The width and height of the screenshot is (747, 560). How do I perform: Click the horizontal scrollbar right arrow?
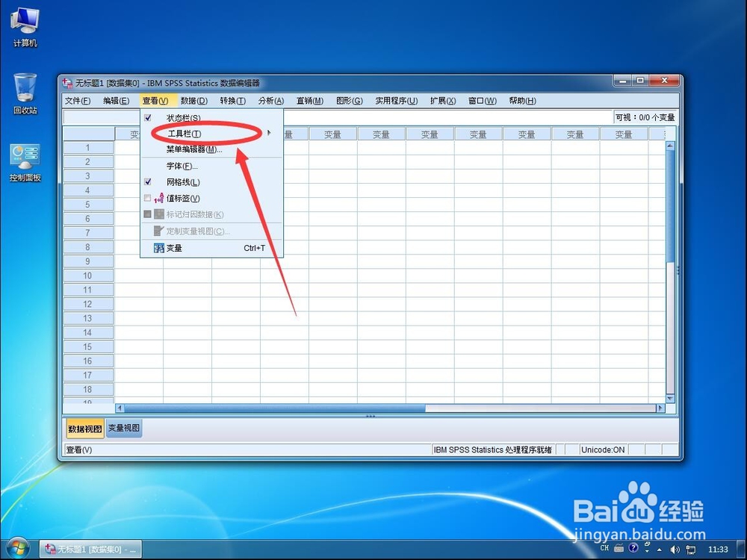click(660, 408)
